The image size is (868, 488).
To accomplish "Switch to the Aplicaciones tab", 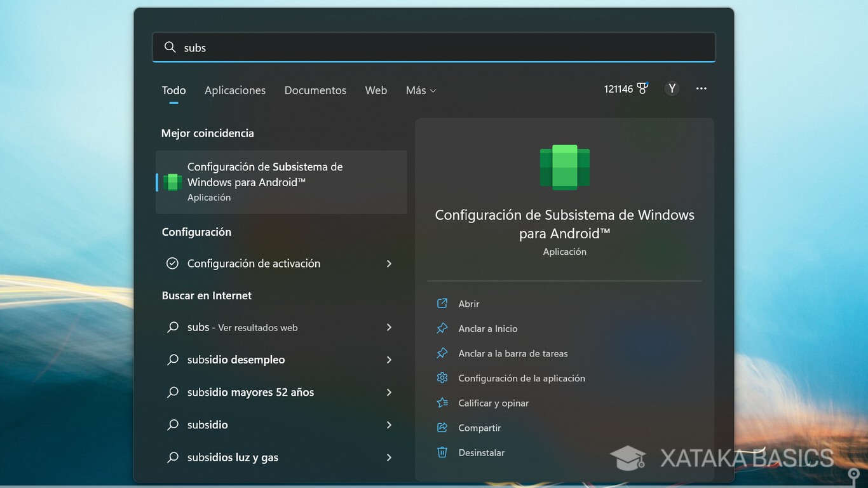I will (x=234, y=90).
